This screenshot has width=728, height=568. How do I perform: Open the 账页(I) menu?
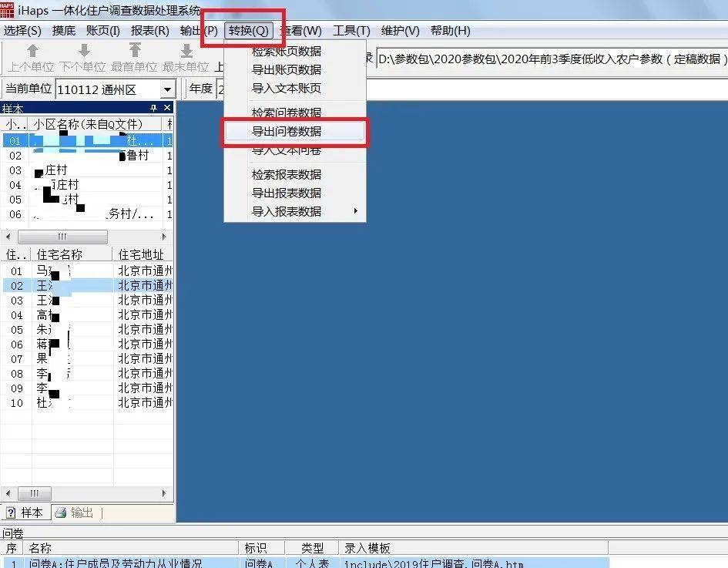103,31
